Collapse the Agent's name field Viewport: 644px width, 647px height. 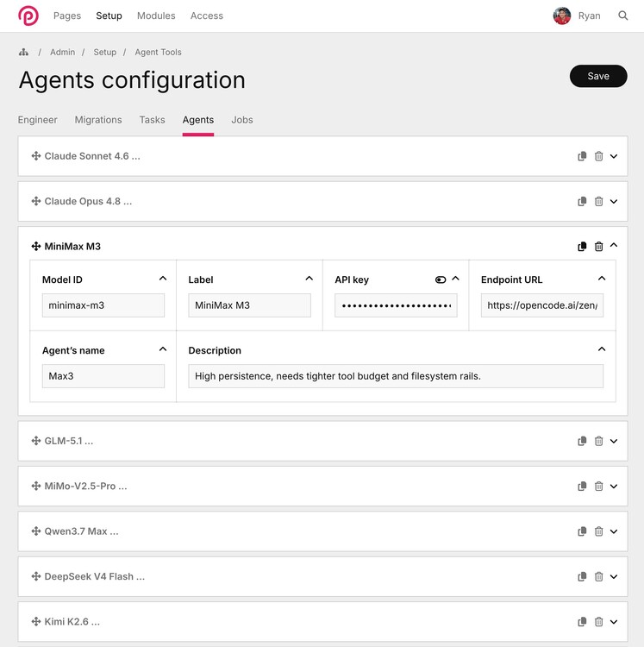pyautogui.click(x=163, y=349)
